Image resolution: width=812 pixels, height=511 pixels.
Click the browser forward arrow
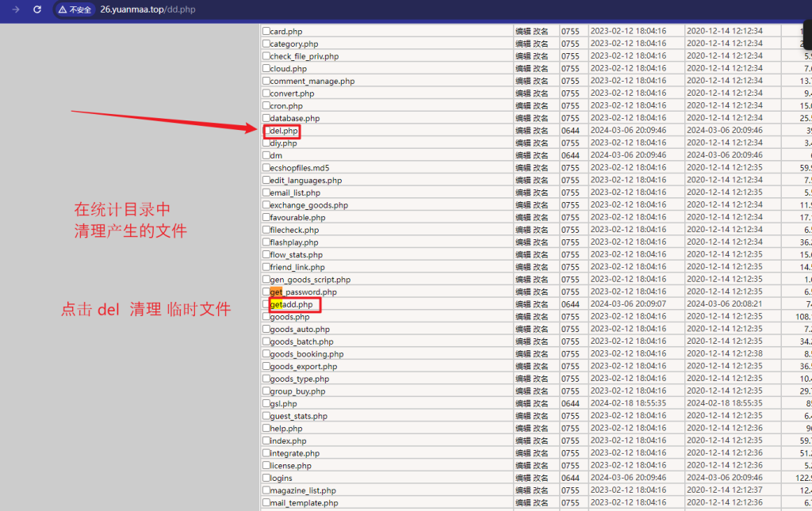(15, 10)
